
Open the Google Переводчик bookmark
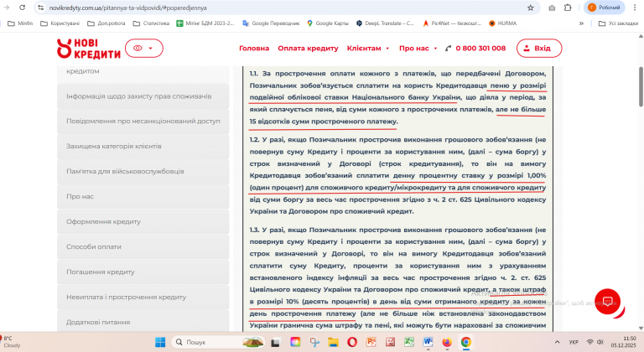(271, 23)
